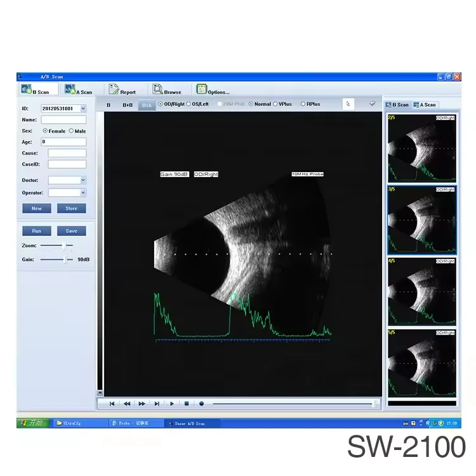This screenshot has height=476, width=476.
Task: Click the skip to first frame icon
Action: click(x=112, y=403)
